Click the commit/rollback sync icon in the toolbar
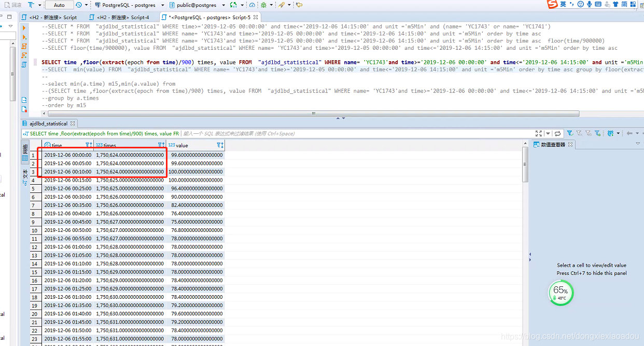Viewport: 644px width, 346px height. [x=233, y=5]
